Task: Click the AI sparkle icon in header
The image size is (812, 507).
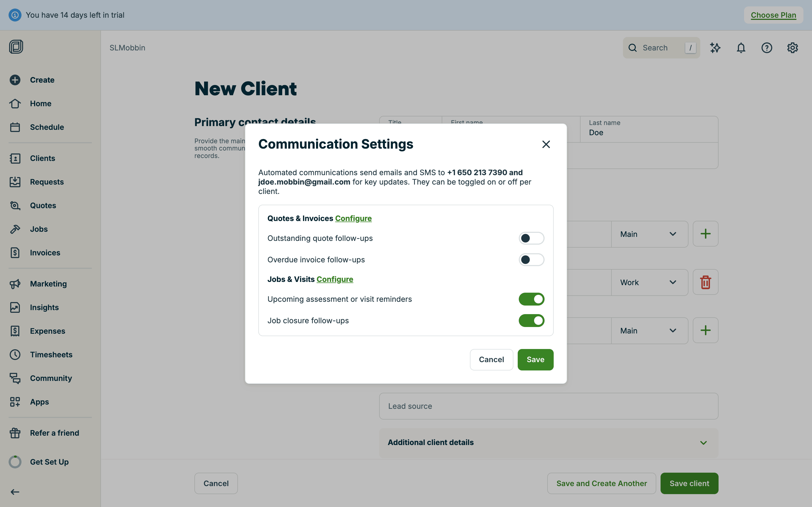Action: coord(715,48)
